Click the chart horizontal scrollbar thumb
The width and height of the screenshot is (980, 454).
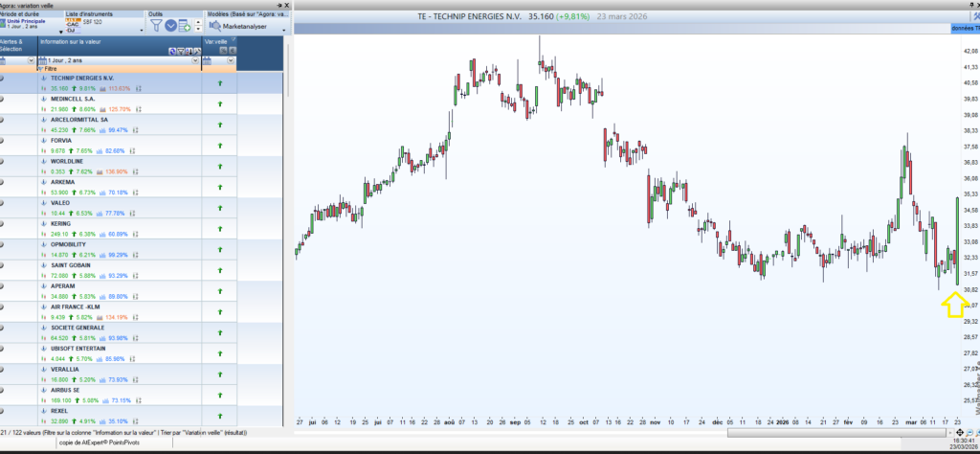836,433
